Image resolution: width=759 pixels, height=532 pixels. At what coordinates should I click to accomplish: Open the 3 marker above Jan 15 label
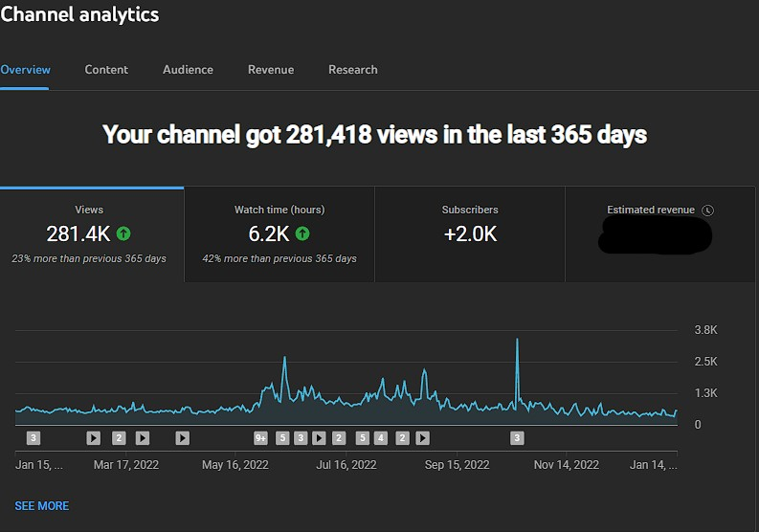[x=33, y=438]
